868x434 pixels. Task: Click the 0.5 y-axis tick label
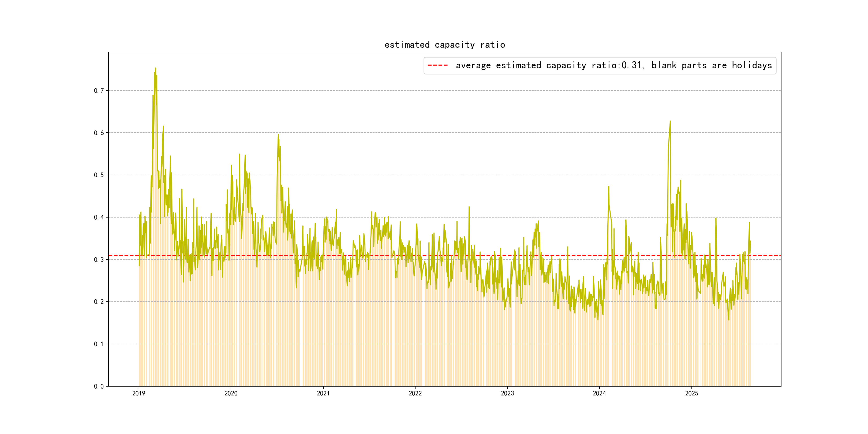click(99, 175)
